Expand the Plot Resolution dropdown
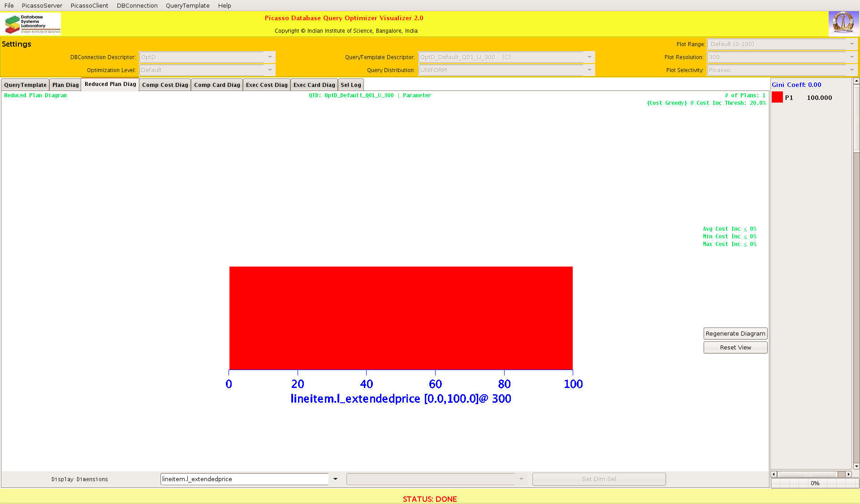 pos(851,57)
